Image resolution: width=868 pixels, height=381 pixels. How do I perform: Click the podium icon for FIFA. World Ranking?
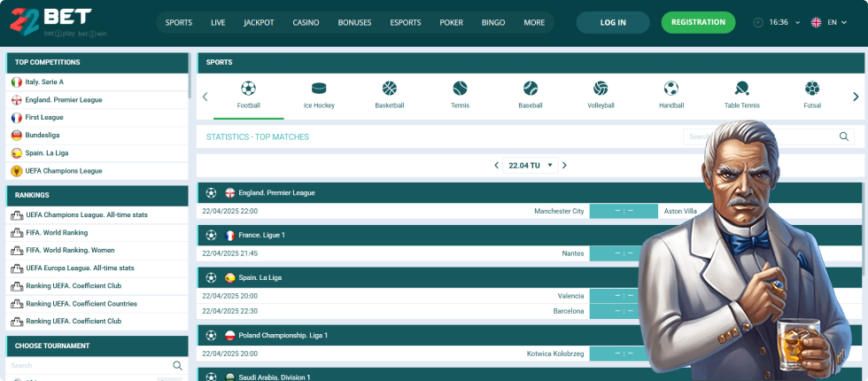point(17,233)
